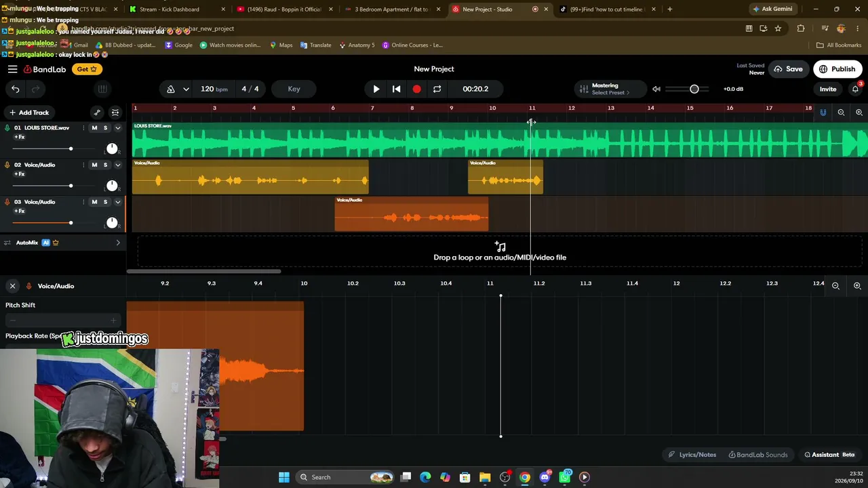Return playhead to the beginning

click(x=396, y=89)
